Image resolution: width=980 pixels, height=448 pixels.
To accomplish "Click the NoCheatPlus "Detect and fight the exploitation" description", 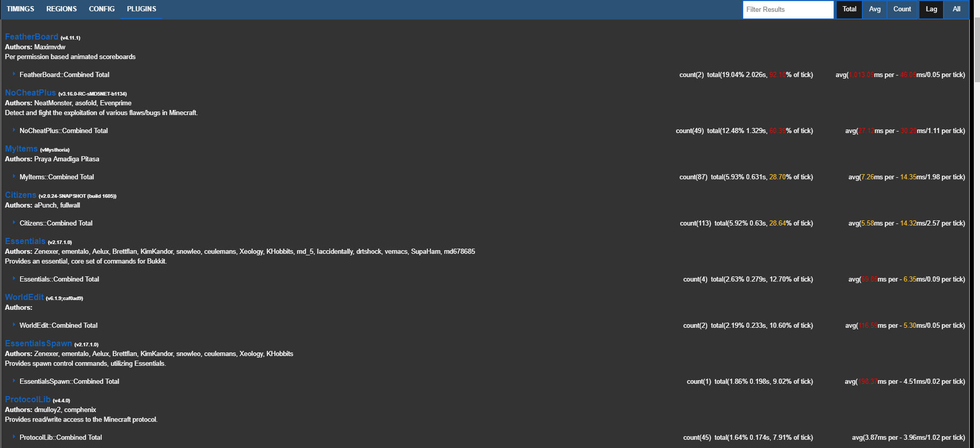I will point(101,113).
